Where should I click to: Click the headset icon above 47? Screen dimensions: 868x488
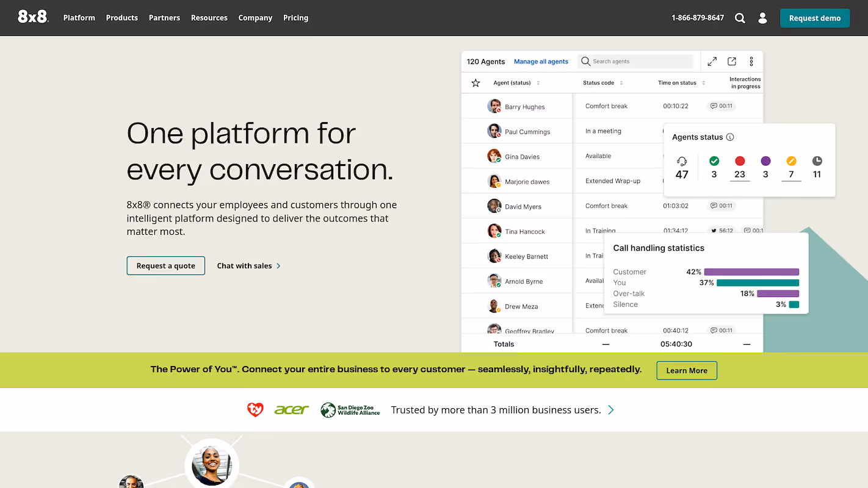click(x=682, y=161)
